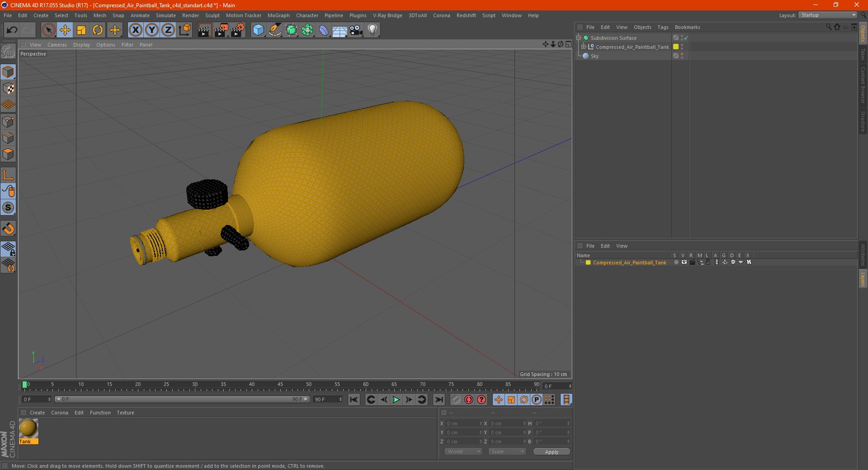
Task: Click the Render to Picture Viewer icon
Action: coord(221,30)
